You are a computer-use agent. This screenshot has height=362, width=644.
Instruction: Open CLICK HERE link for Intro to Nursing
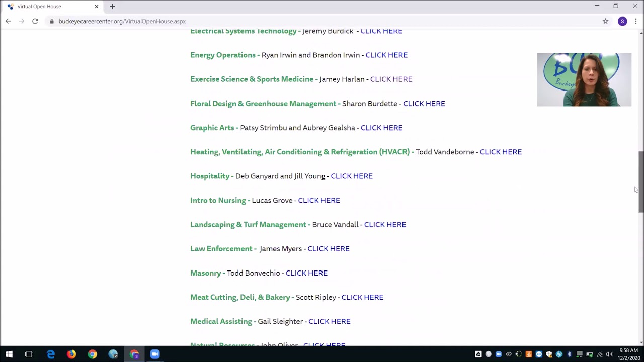point(319,200)
